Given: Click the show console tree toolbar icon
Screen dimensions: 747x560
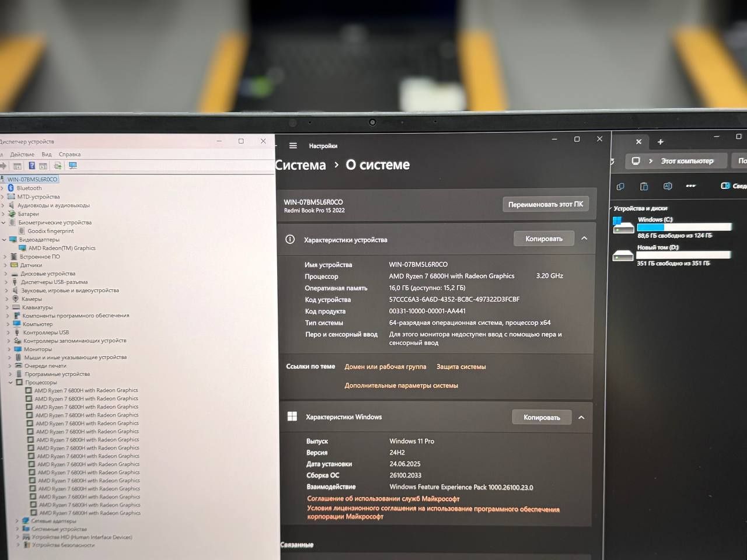Looking at the screenshot, I should click(18, 166).
